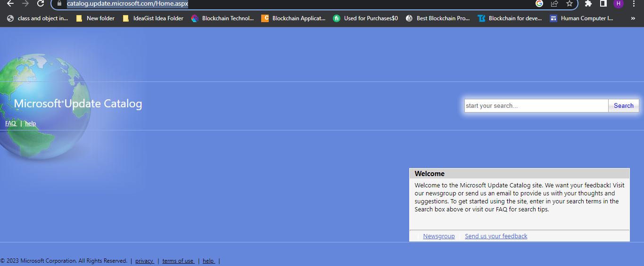Open Chrome's three-dot menu
Screen dimensions: 644x266
634,4
